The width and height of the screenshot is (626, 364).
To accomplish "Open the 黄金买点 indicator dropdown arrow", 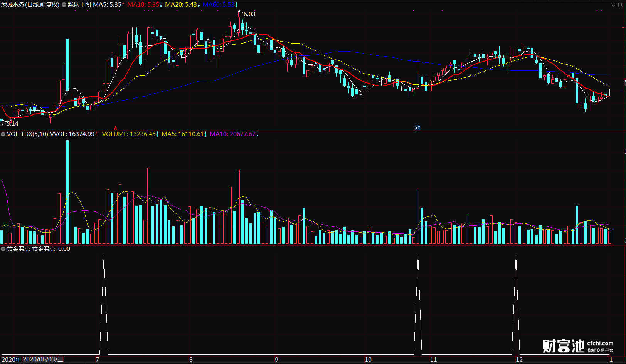I will 3,249.
